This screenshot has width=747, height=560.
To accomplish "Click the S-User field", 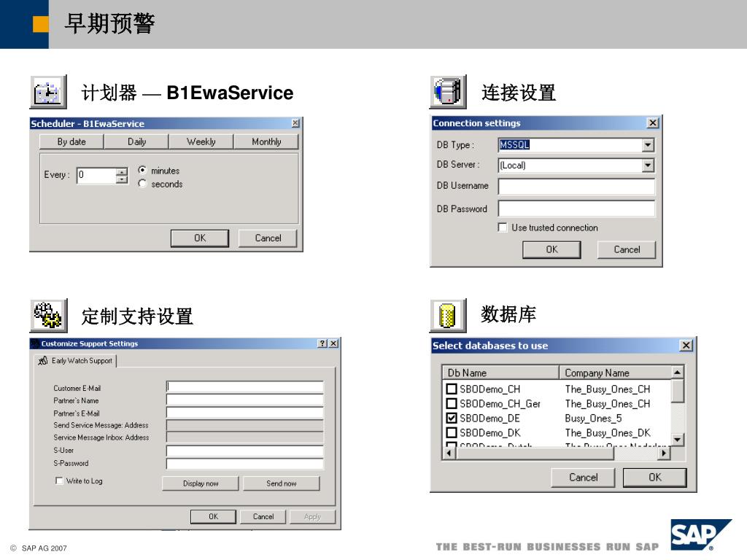I will coord(245,451).
